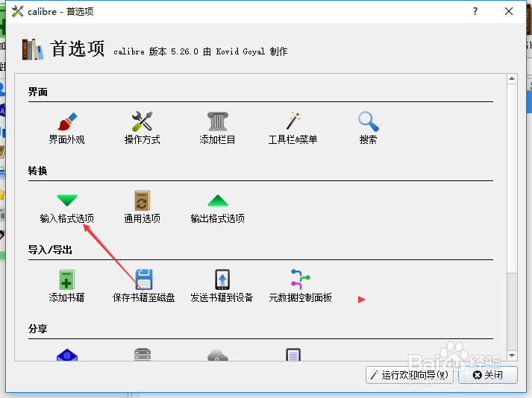Image resolution: width=532 pixels, height=398 pixels.
Task: Click the vertical scrollbar thumb
Action: coord(512,178)
